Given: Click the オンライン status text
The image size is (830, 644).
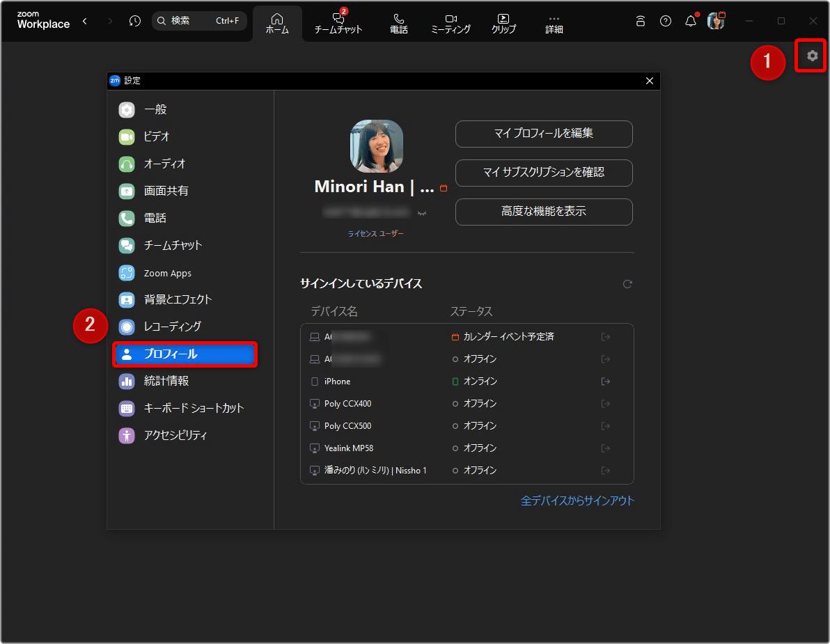Looking at the screenshot, I should (480, 382).
